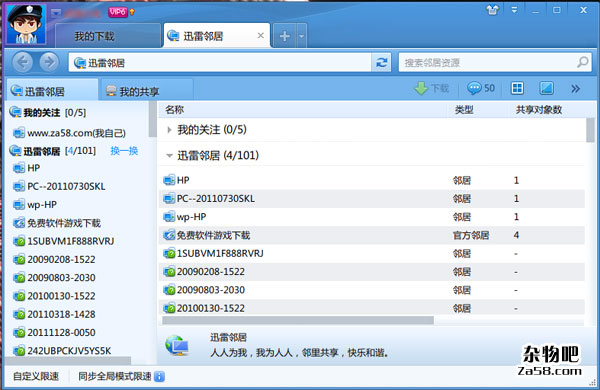Image resolution: width=600 pixels, height=390 pixels.
Task: Click the 换一换 link
Action: (124, 151)
